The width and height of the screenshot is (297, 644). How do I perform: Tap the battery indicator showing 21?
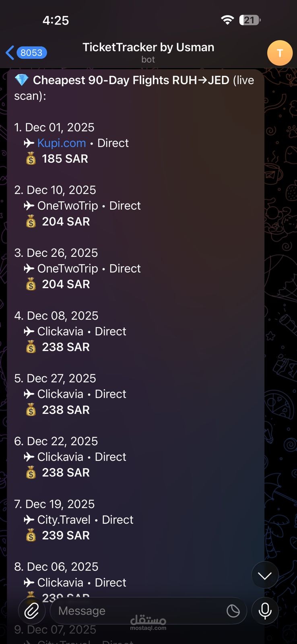(x=250, y=20)
